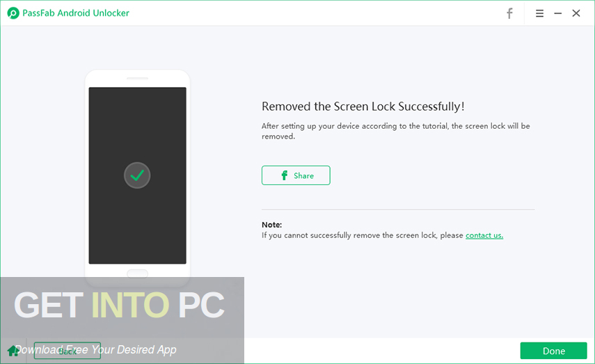Viewport: 595px width, 364px height.
Task: Follow the contact us link
Action: point(484,235)
